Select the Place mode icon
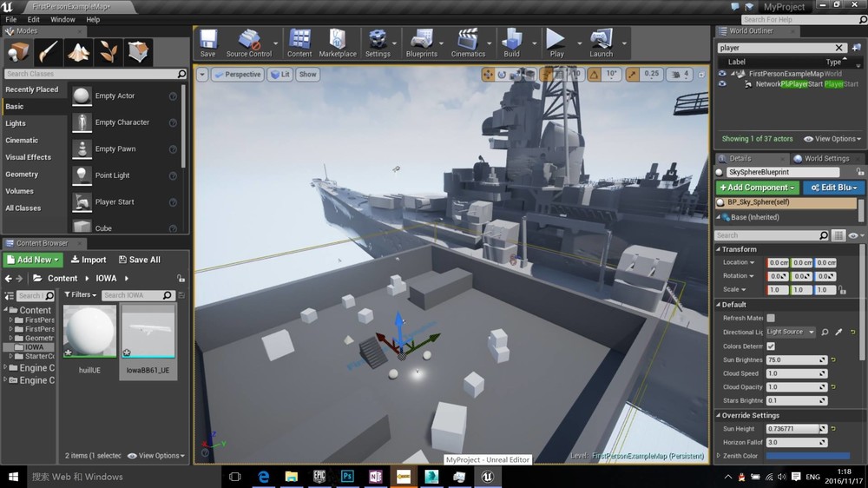 (17, 52)
